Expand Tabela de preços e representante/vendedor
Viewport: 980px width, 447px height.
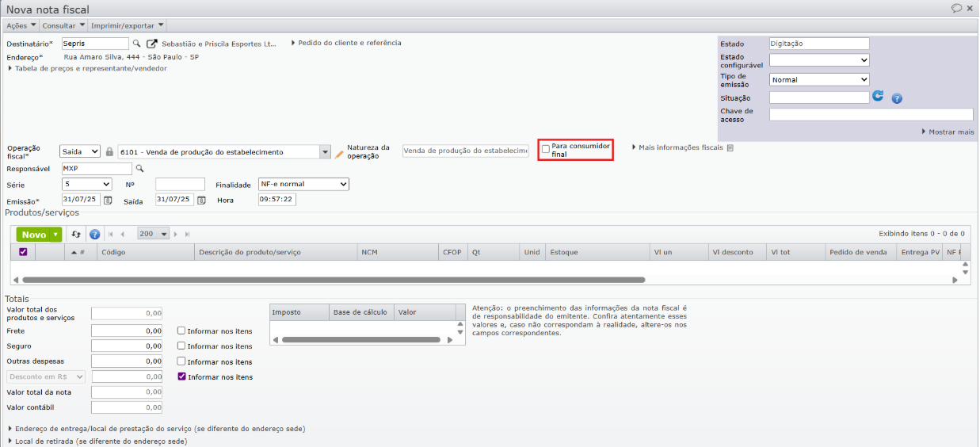[x=88, y=68]
